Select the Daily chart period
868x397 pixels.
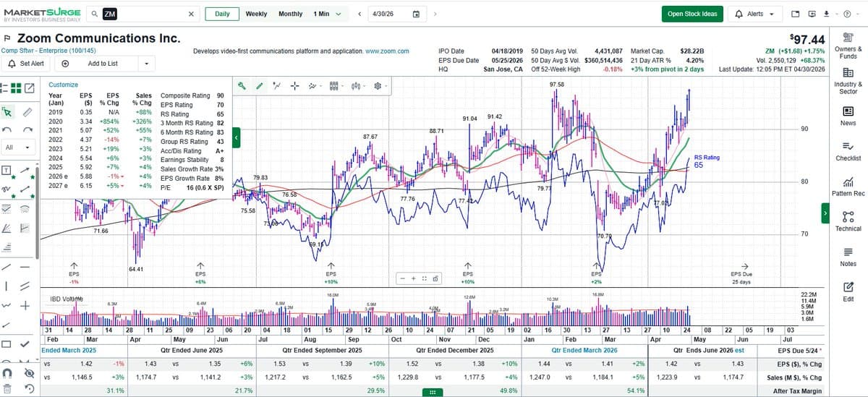tap(222, 14)
